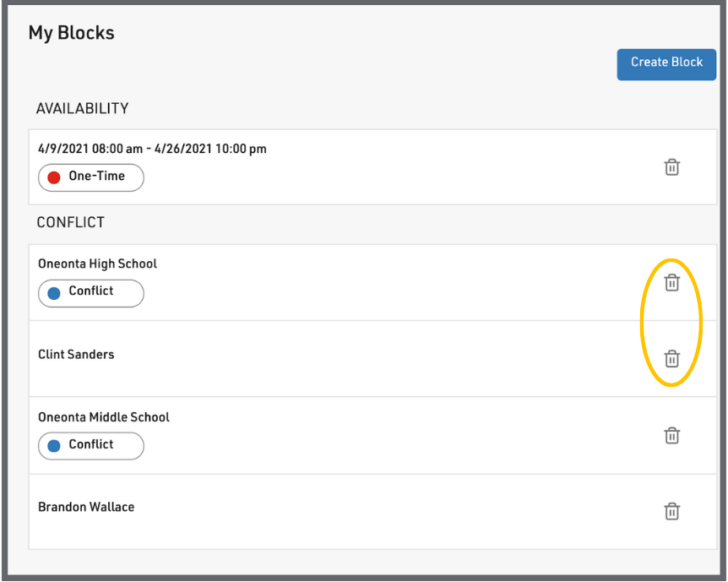The width and height of the screenshot is (728, 582).
Task: Click the red dot in One-Time badge
Action: pyautogui.click(x=54, y=177)
